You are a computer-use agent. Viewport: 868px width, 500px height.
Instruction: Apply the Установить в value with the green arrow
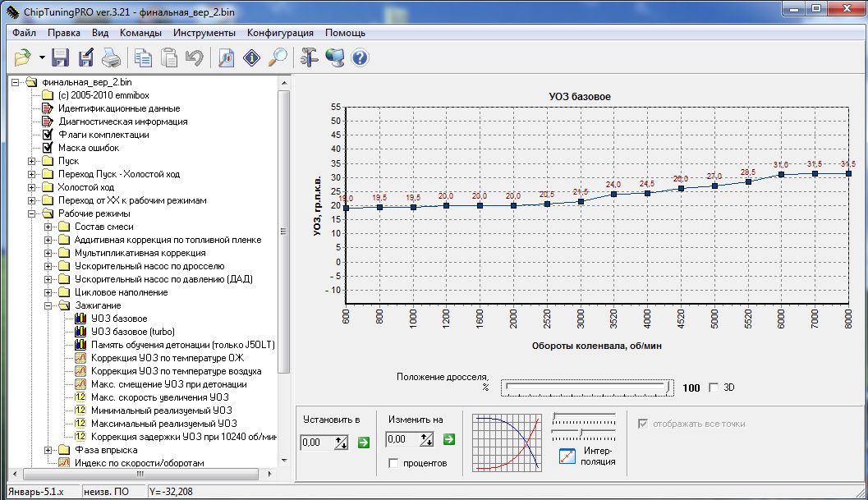pyautogui.click(x=364, y=442)
